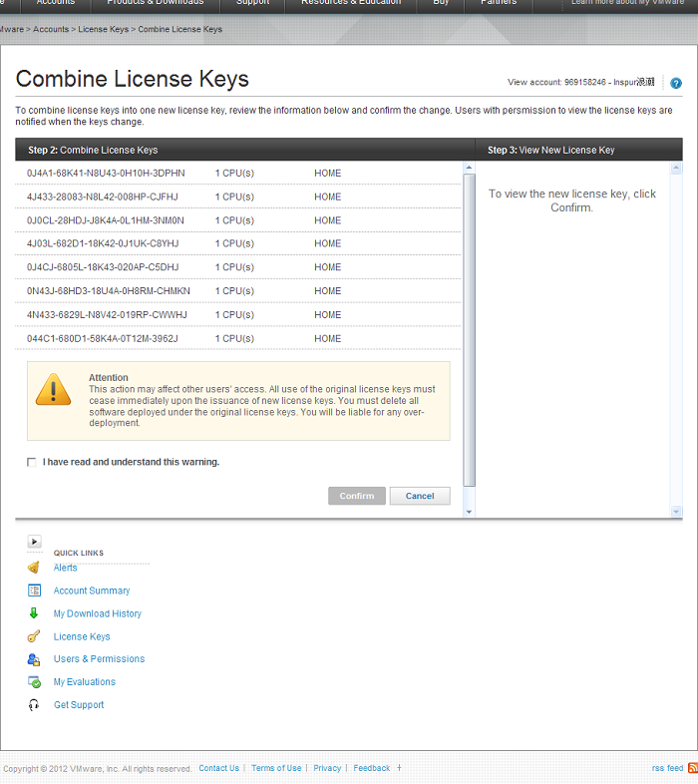698x784 pixels.
Task: Open the Terms of Use footer link
Action: (276, 768)
